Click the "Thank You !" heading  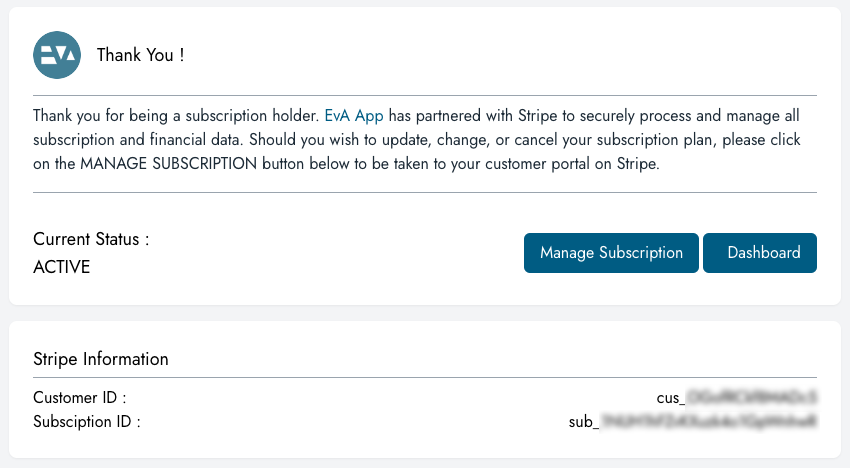pos(140,55)
